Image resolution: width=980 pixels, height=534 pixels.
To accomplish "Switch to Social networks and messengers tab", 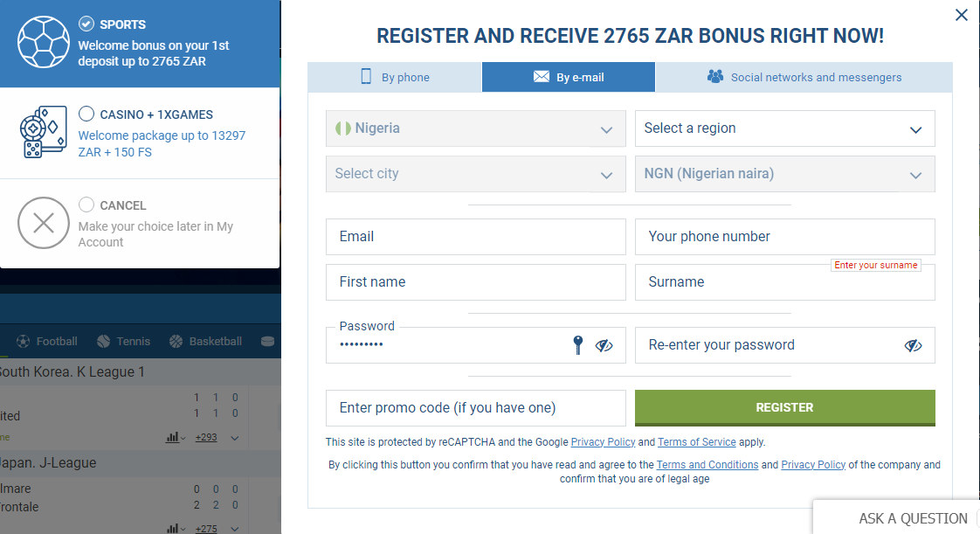I will pyautogui.click(x=804, y=77).
